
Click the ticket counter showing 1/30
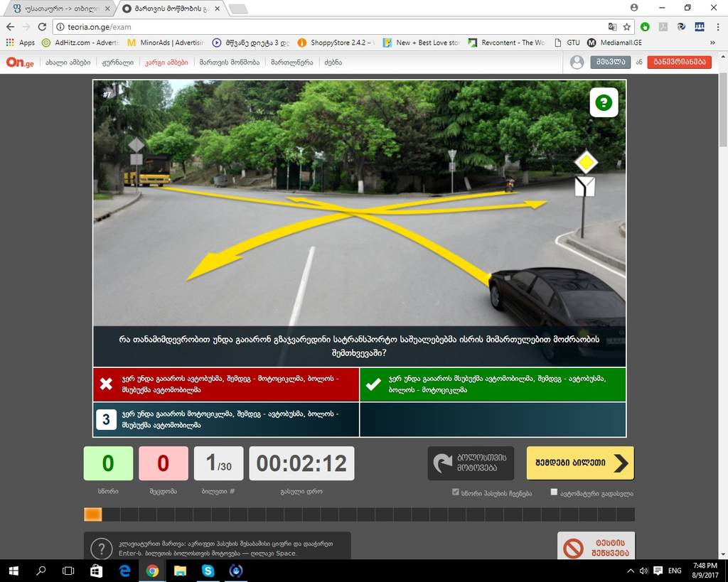tap(219, 463)
